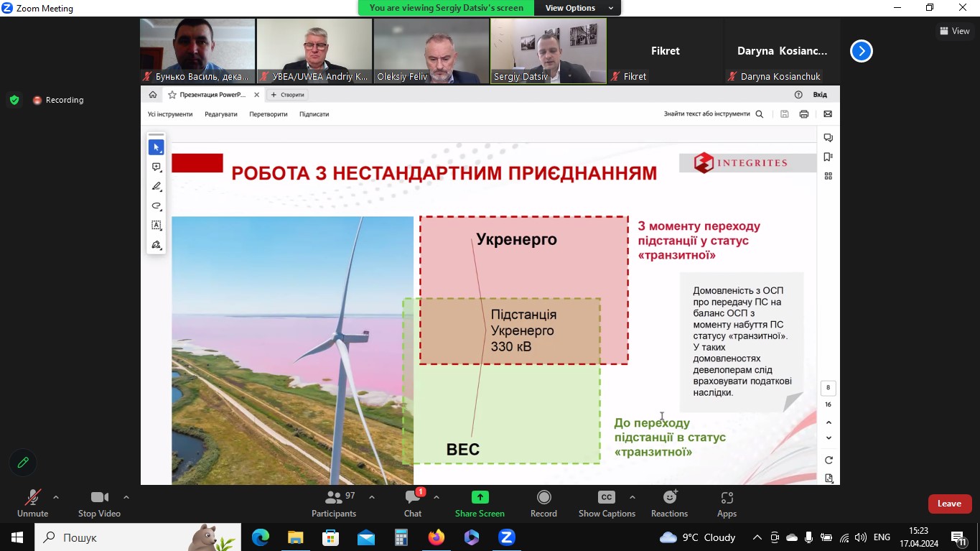The image size is (980, 551).
Task: Click the green Share Screen button
Action: point(480,504)
